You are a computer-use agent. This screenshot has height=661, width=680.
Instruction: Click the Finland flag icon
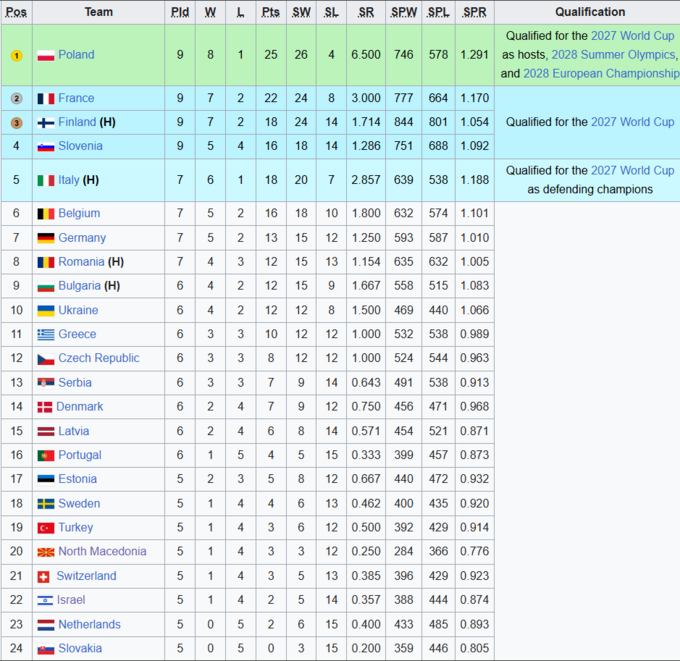(x=46, y=123)
